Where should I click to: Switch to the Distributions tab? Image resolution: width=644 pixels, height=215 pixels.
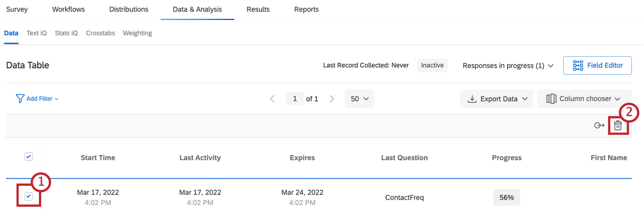pos(129,9)
